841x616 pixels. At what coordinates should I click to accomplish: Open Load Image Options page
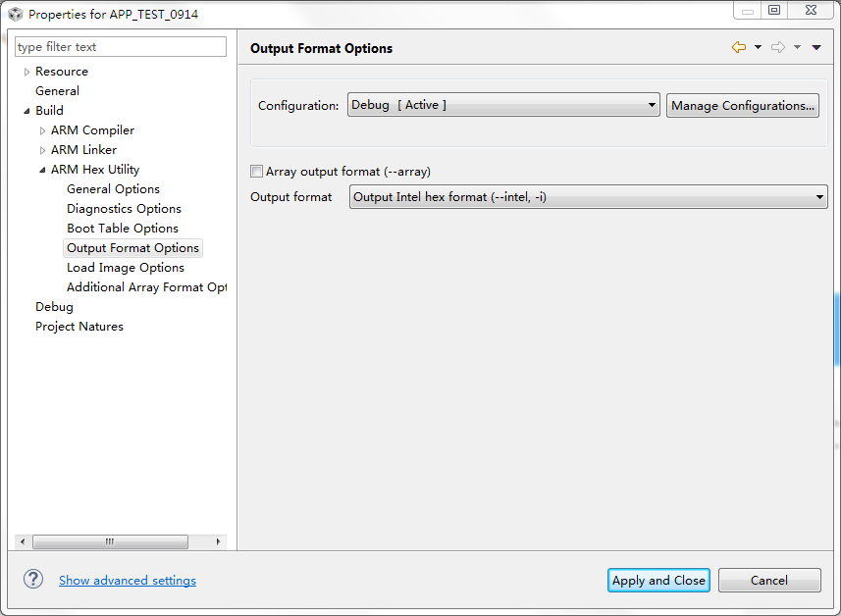click(126, 268)
